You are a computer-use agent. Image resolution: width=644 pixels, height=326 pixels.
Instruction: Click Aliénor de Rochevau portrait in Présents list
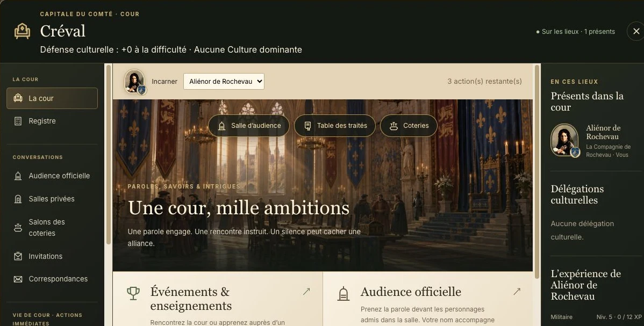pyautogui.click(x=564, y=140)
